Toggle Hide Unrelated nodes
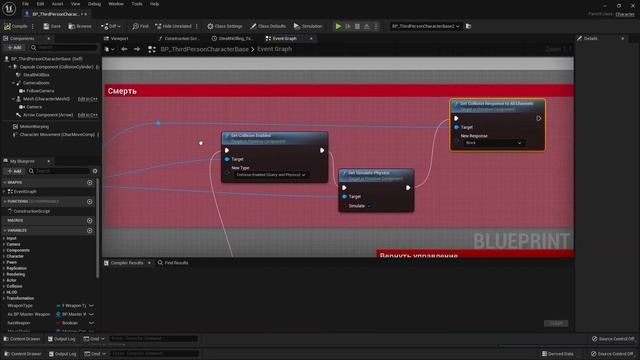This screenshot has height=360, width=640. click(173, 26)
